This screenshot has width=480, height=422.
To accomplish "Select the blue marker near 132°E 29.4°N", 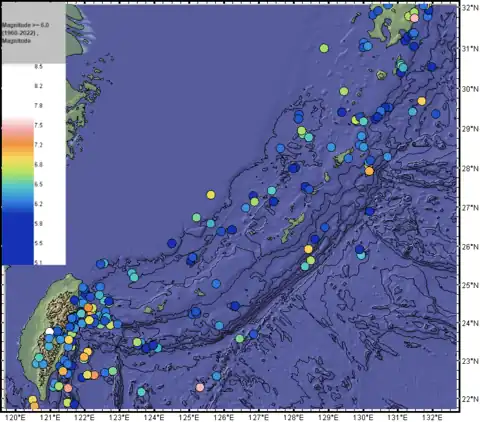I will coord(436,114).
